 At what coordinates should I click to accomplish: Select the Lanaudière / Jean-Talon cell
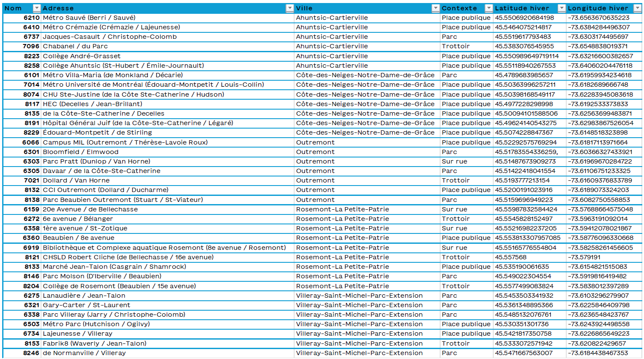(x=168, y=296)
